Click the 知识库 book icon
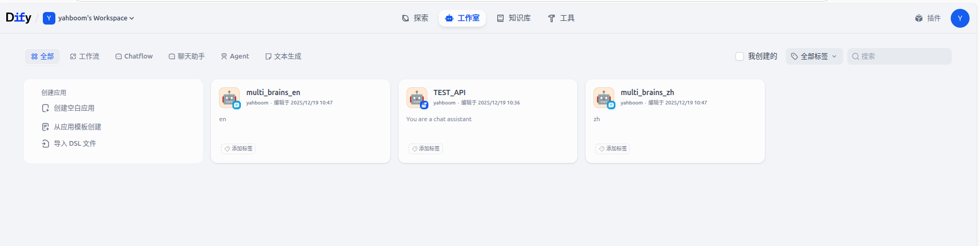Image resolution: width=980 pixels, height=246 pixels. click(500, 18)
